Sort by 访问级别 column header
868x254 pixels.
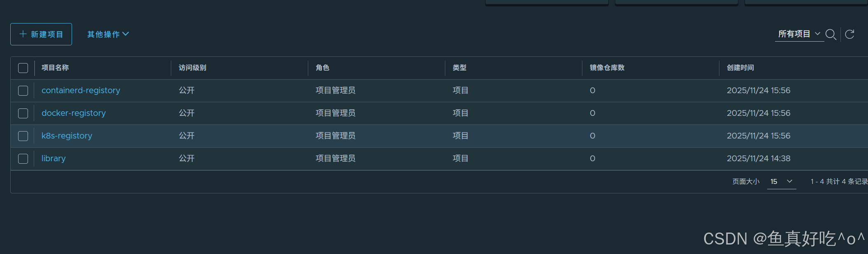[192, 68]
